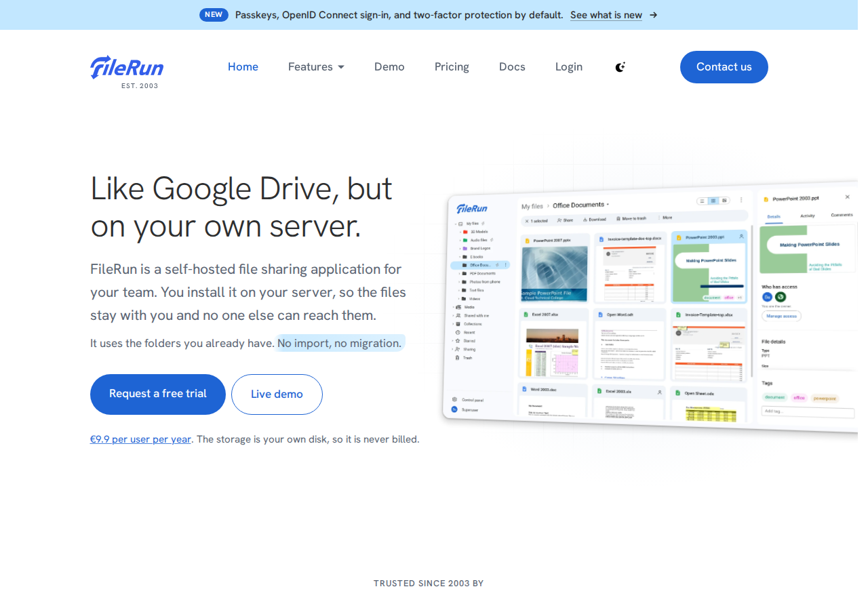Open the Login page
Screen dimensions: 868x610
point(569,66)
